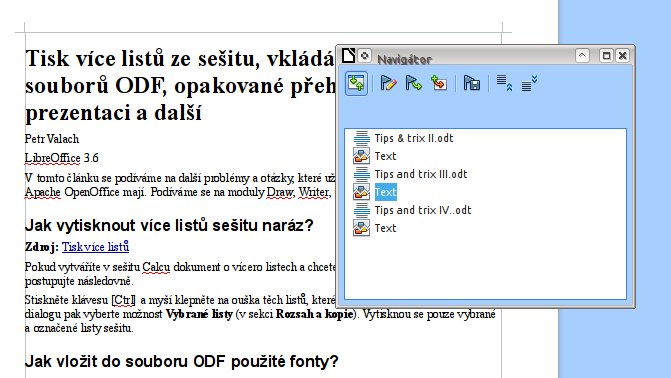Click author name Petr Valach
This screenshot has height=378, width=671.
click(52, 139)
